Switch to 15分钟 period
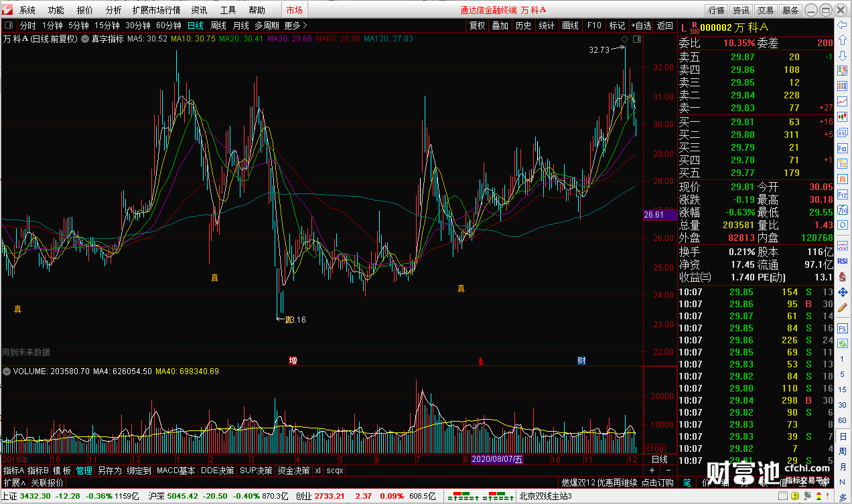This screenshot has height=504, width=852. (106, 25)
